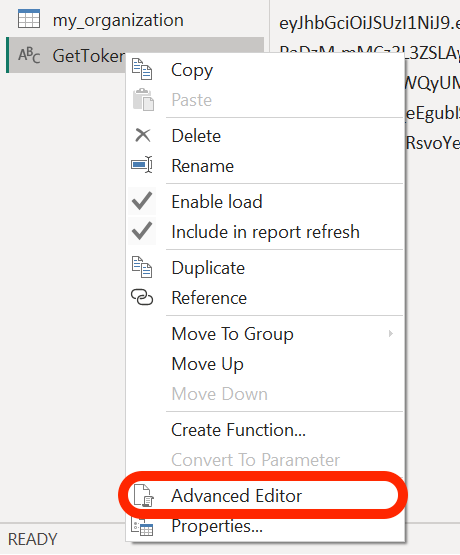Image resolution: width=460 pixels, height=555 pixels.
Task: Click the Delete X icon
Action: click(143, 135)
